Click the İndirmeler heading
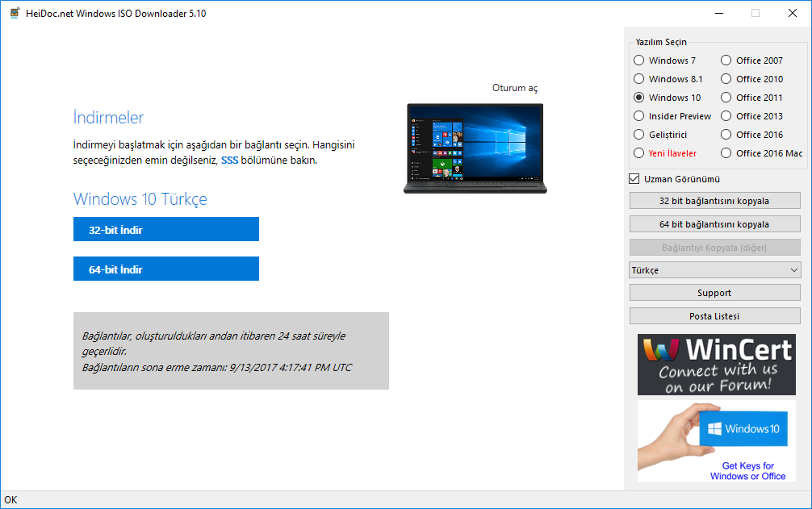This screenshot has width=812, height=509. click(x=108, y=118)
